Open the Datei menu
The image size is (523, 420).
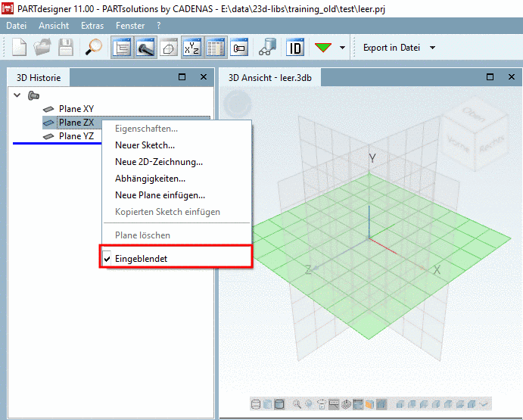[x=17, y=26]
